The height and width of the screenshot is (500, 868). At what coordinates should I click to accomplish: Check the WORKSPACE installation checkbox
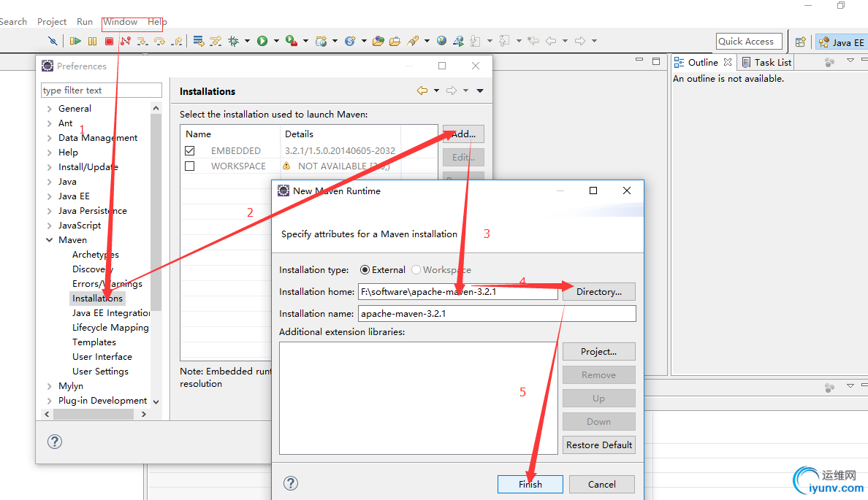pos(190,166)
